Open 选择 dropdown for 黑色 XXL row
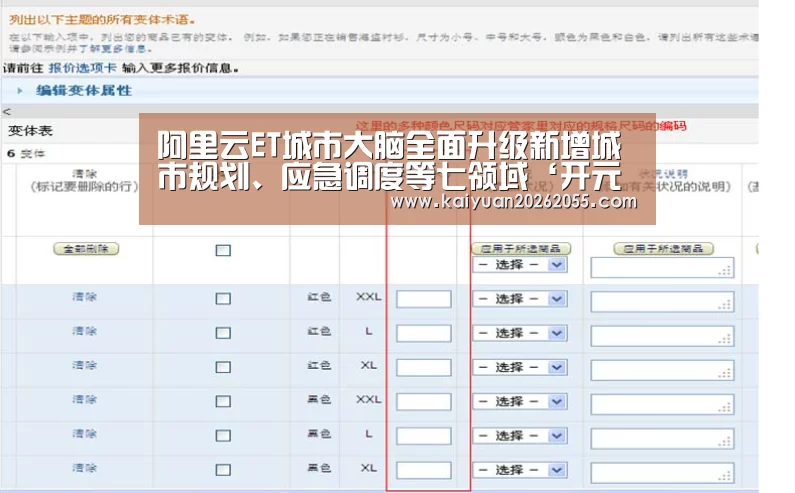Image resolution: width=795 pixels, height=493 pixels. tap(520, 402)
